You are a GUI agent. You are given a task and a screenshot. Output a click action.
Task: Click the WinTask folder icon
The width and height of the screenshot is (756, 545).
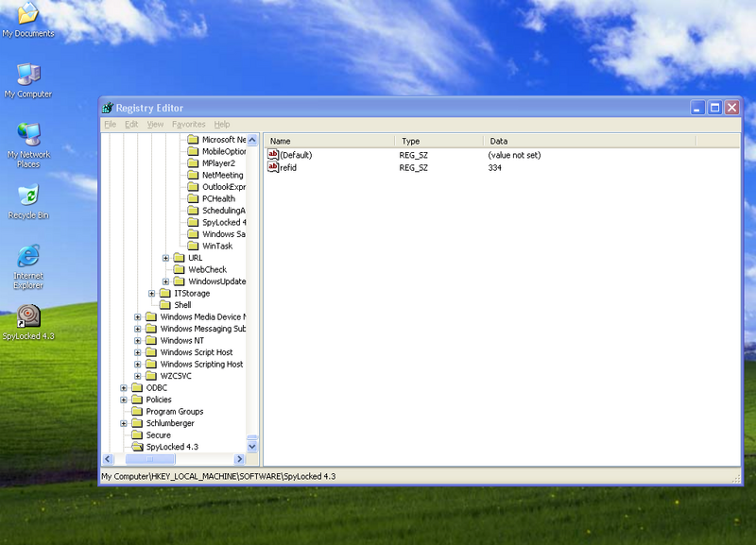click(193, 246)
